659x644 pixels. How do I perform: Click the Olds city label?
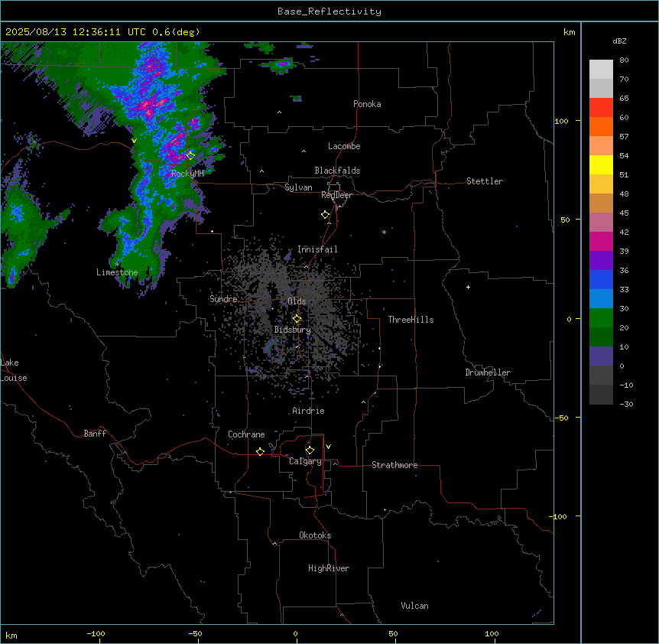297,301
